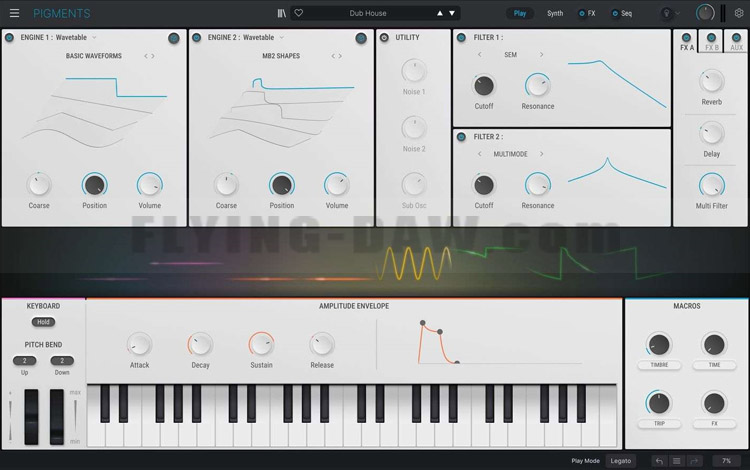Click the redo arrow button

click(694, 461)
